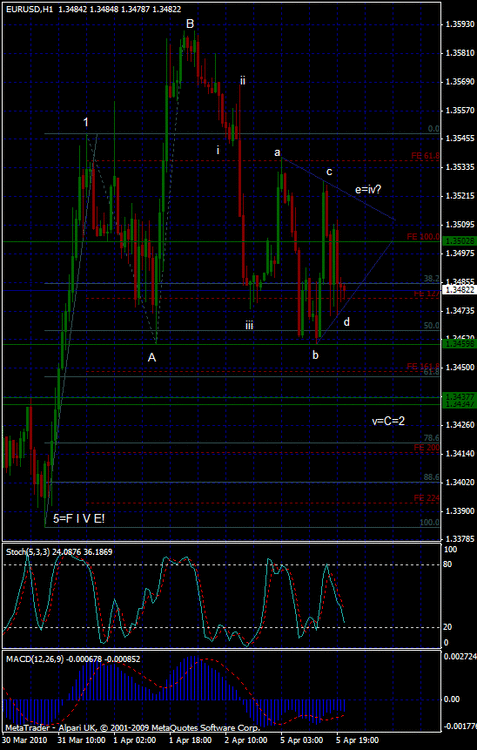Select the 'e=iv?' annotation text
The image size is (477, 750).
368,189
